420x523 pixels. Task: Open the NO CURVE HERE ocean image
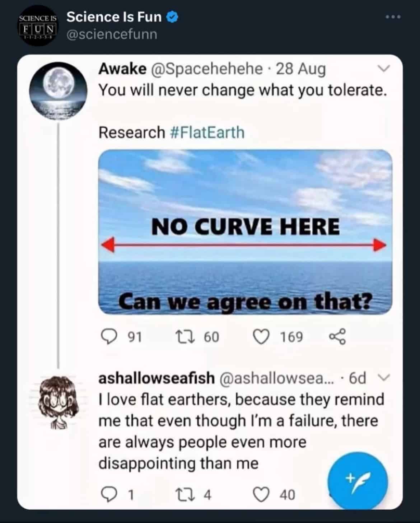pos(245,232)
